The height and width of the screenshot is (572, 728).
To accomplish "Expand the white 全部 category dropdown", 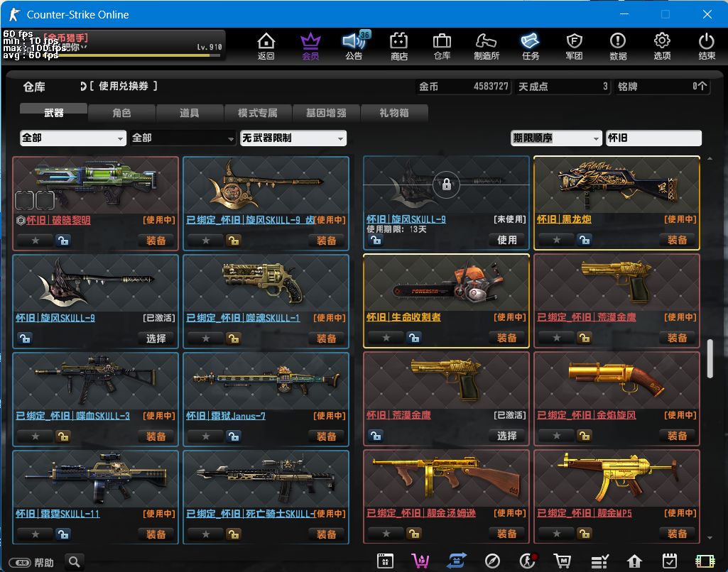I will pos(73,138).
